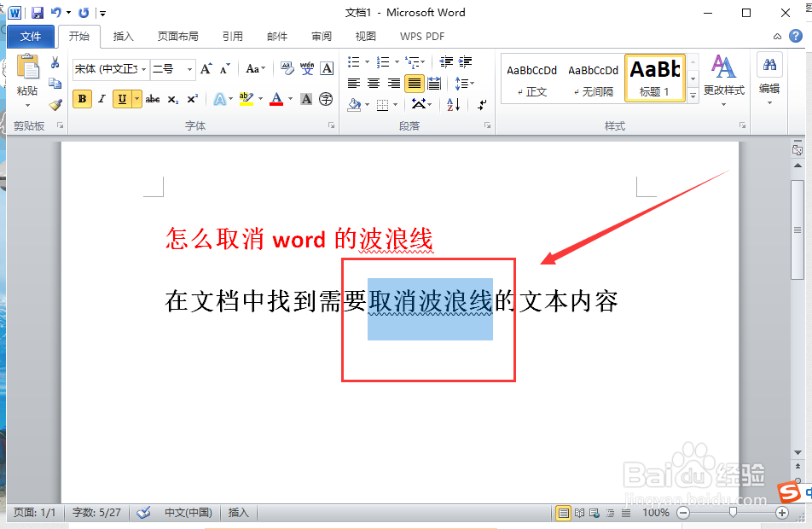Click the 更改样式 button
The width and height of the screenshot is (812, 529).
[x=723, y=78]
